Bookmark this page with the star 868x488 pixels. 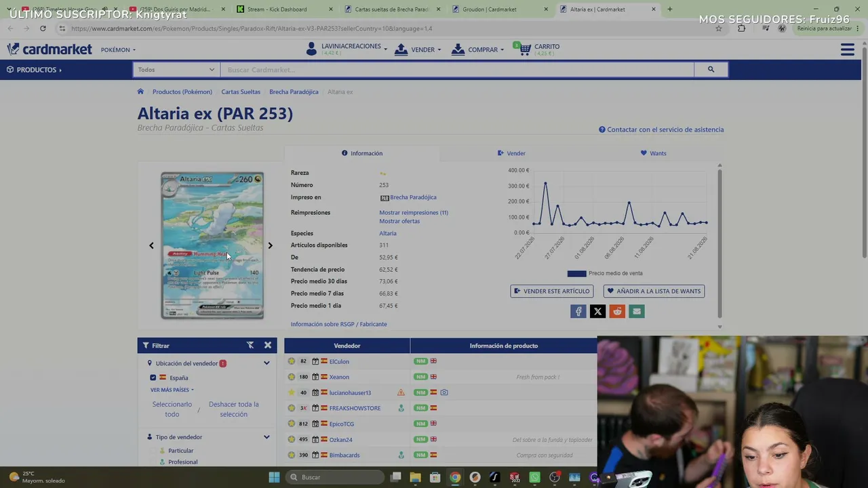tap(719, 28)
